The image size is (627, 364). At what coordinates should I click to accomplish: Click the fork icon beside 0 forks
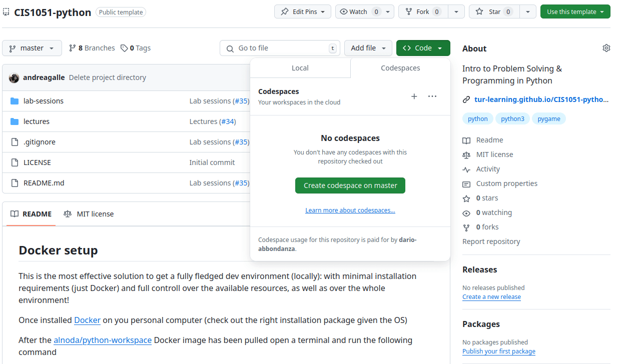pyautogui.click(x=466, y=227)
